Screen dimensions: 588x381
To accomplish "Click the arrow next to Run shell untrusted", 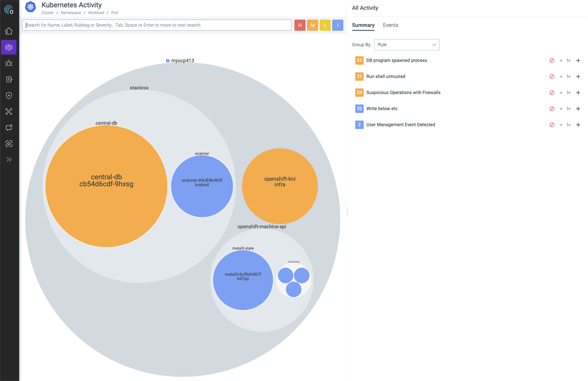I will pyautogui.click(x=578, y=76).
